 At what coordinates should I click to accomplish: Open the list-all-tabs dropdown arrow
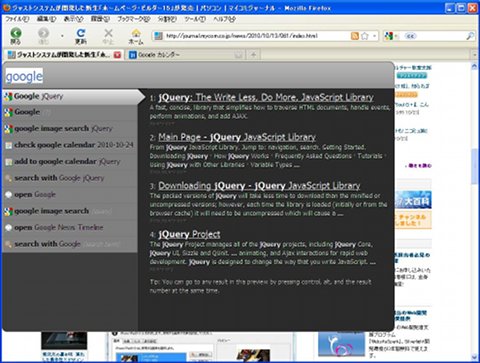click(475, 55)
